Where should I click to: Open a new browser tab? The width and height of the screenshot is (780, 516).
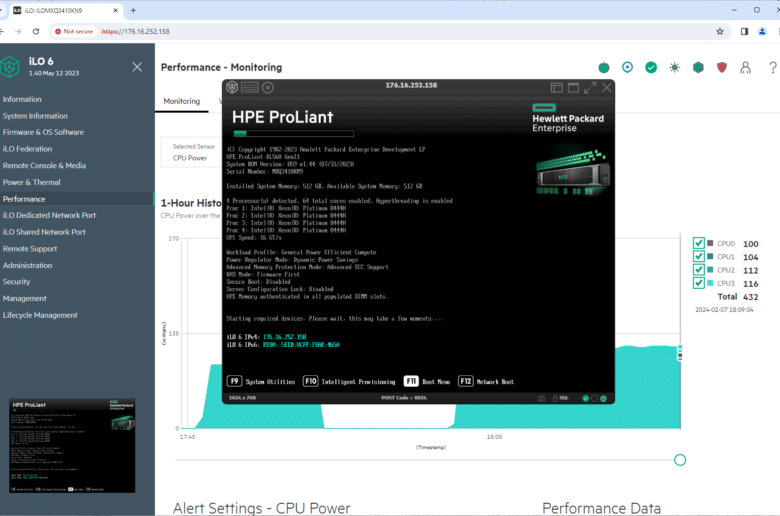point(133,10)
